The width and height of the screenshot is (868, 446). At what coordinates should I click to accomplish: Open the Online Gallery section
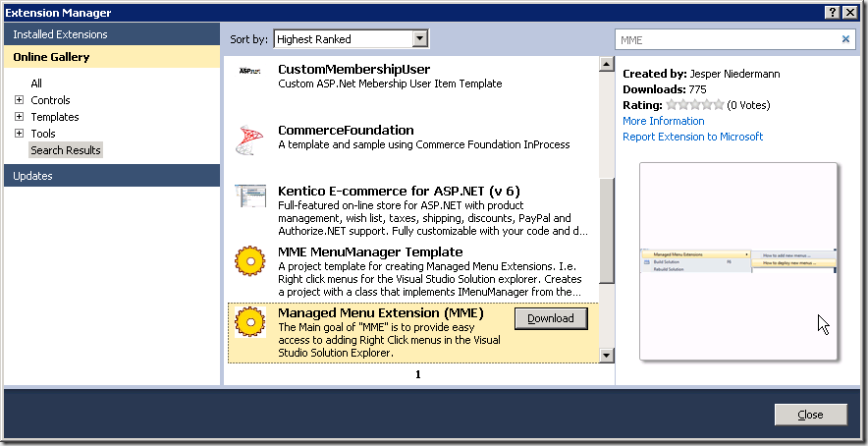(112, 57)
